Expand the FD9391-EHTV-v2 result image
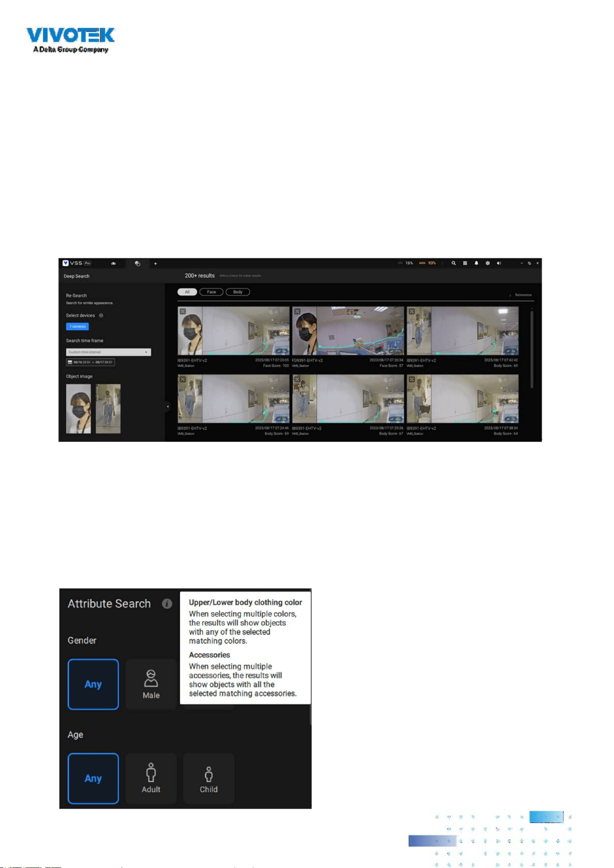 click(x=297, y=312)
